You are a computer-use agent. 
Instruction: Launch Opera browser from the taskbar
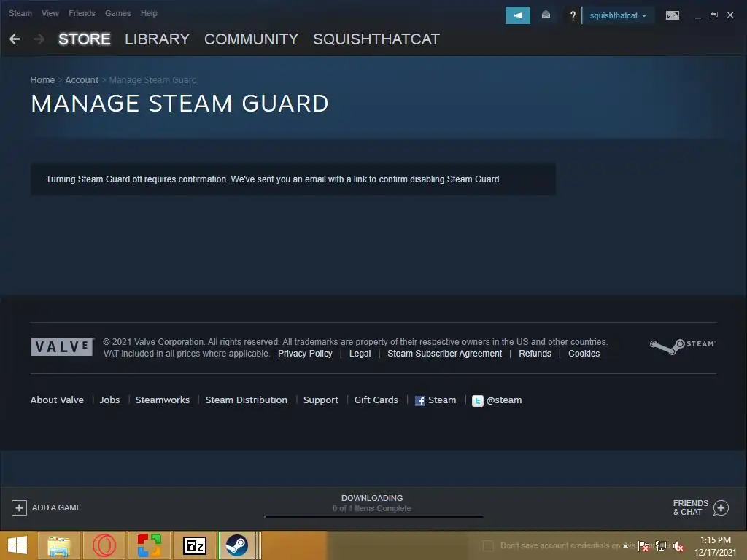[x=104, y=545]
